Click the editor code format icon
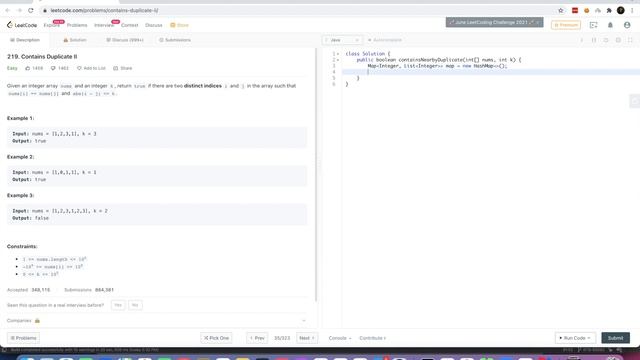 tap(594, 40)
